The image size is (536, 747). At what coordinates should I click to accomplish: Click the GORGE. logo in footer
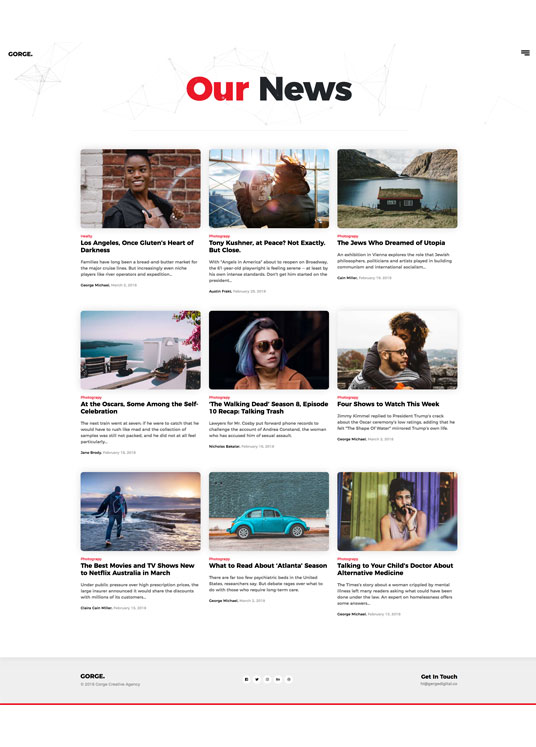(92, 676)
